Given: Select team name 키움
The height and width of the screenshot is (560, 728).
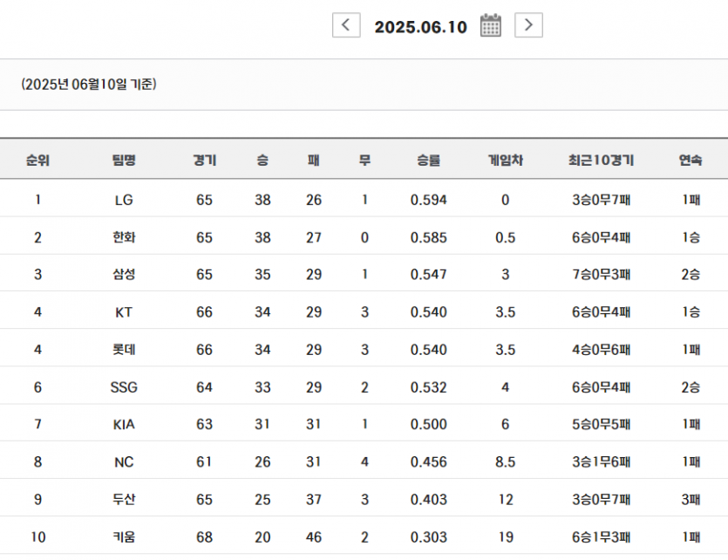Looking at the screenshot, I should coord(124,537).
